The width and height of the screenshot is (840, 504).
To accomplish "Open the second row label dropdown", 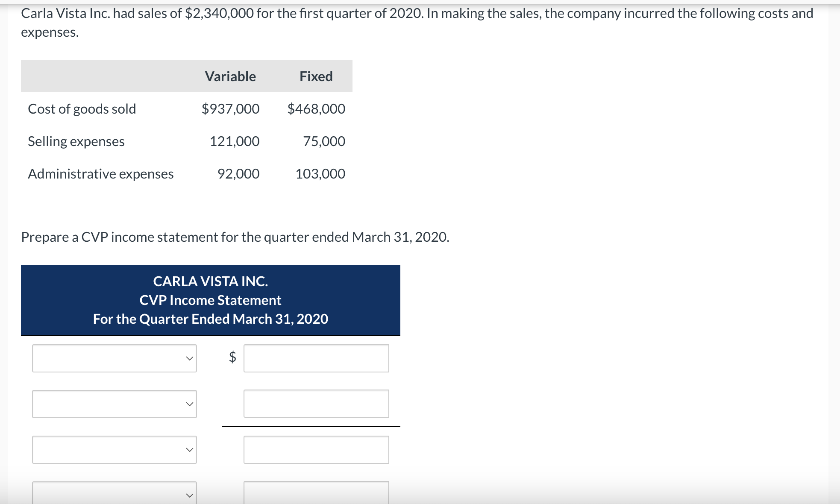I will (114, 403).
